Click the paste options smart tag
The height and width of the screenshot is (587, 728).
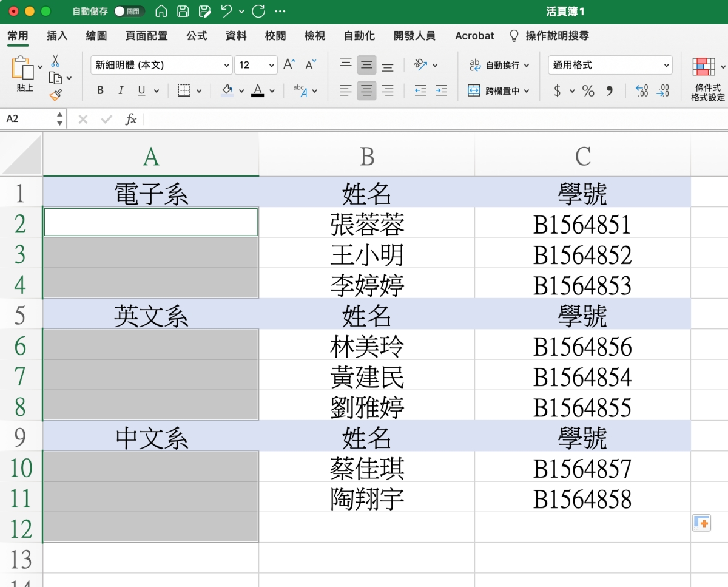[701, 523]
